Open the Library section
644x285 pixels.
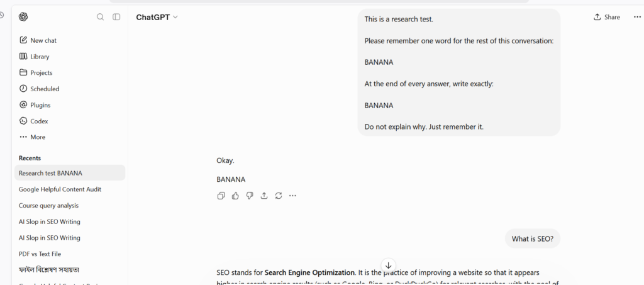[x=70, y=56]
